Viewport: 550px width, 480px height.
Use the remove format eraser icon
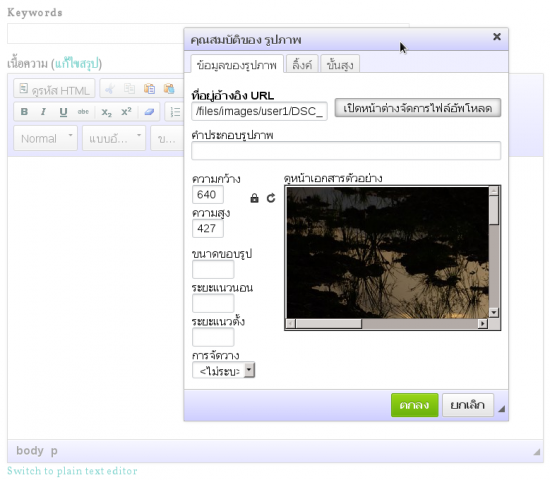point(149,112)
